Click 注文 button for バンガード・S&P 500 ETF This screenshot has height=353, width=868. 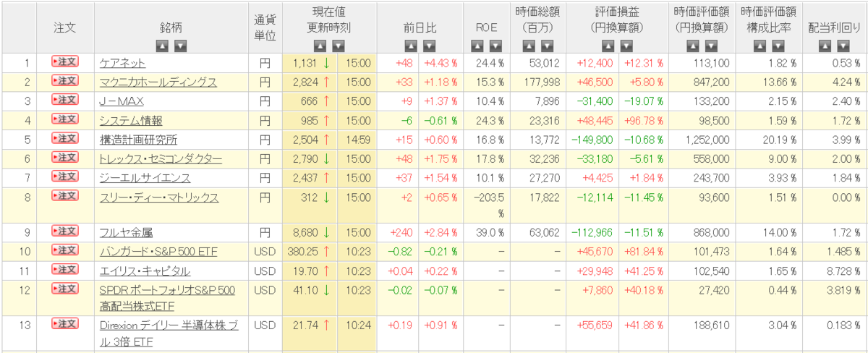(64, 250)
